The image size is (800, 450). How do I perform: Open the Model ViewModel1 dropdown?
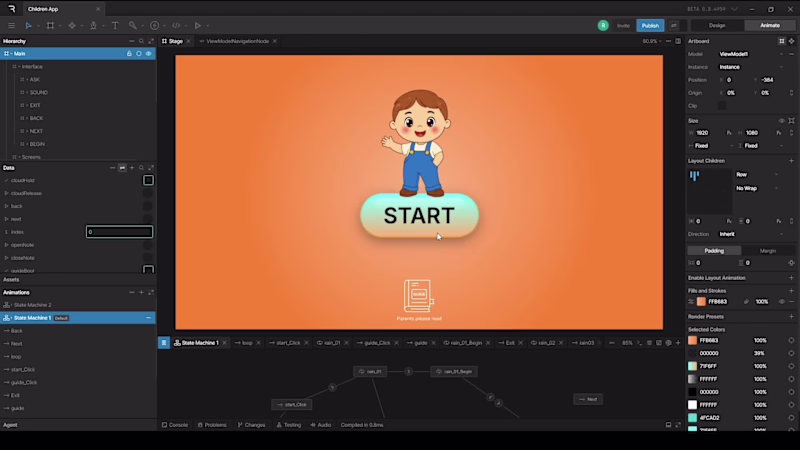tap(750, 54)
